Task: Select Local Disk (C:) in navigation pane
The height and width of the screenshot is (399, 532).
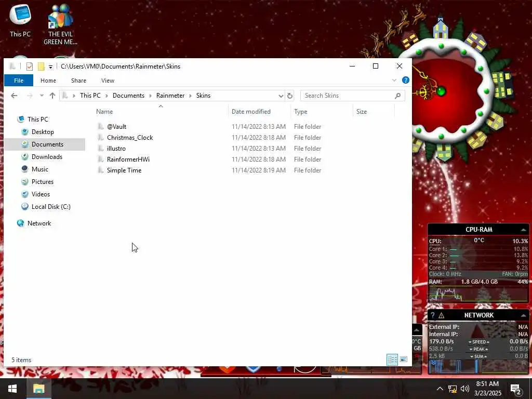Action: (x=50, y=207)
